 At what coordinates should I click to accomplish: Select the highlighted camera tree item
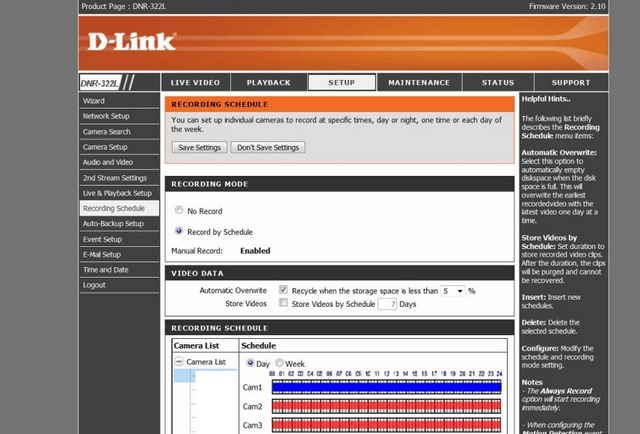tap(184, 376)
